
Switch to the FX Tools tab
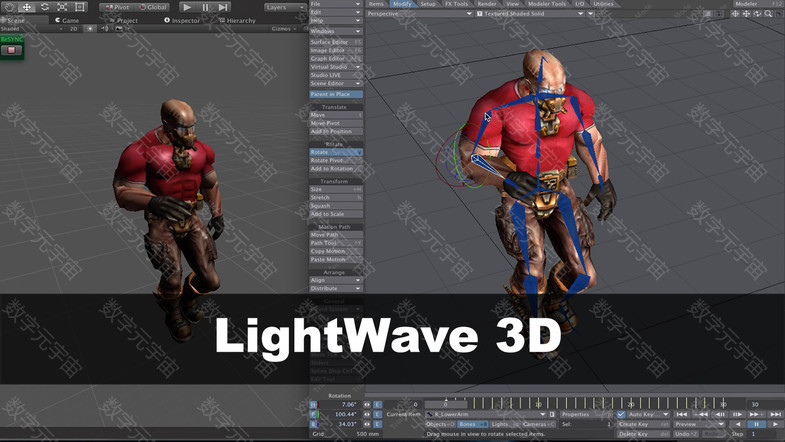pyautogui.click(x=456, y=4)
